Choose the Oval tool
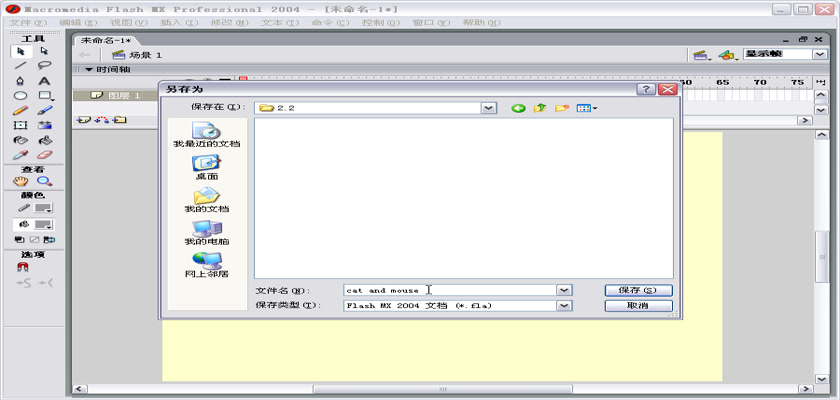840x400 pixels. click(x=21, y=96)
